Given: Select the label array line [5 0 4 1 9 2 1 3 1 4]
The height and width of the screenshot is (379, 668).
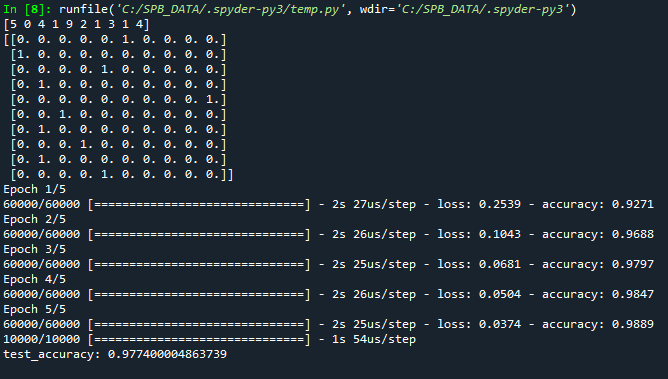Looking at the screenshot, I should tap(77, 24).
